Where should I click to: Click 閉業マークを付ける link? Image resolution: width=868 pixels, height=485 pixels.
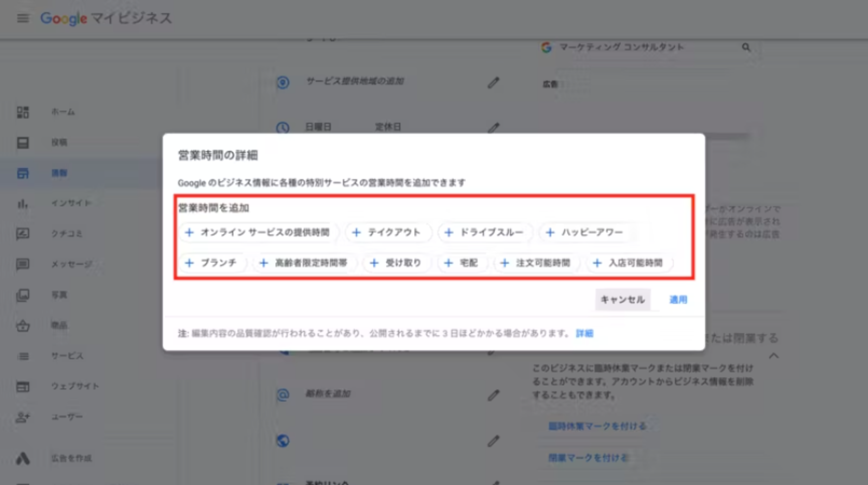588,458
